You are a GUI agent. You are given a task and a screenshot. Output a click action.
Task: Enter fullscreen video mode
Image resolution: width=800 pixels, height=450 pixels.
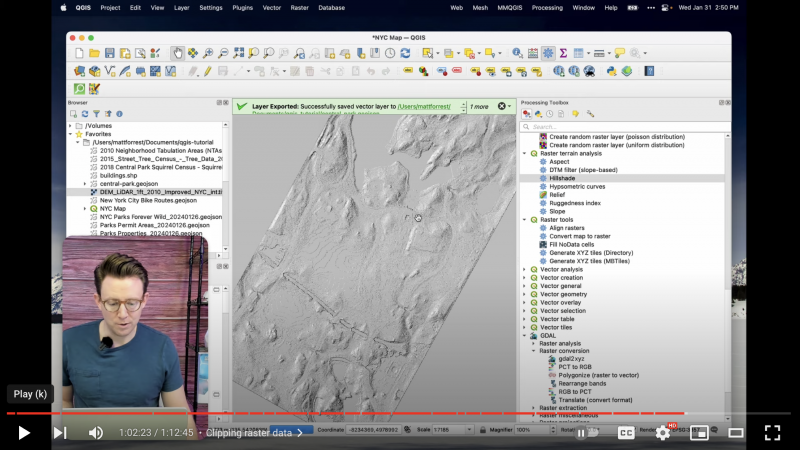[x=772, y=433]
